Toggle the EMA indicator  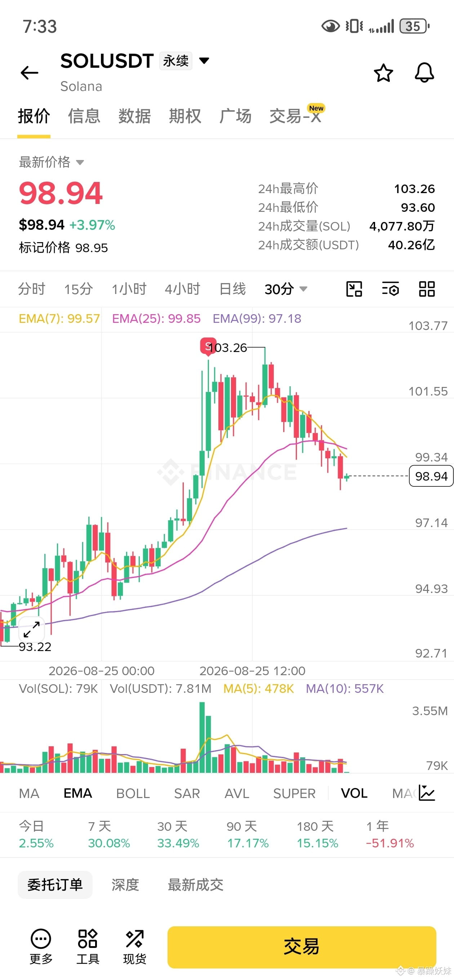(x=77, y=793)
